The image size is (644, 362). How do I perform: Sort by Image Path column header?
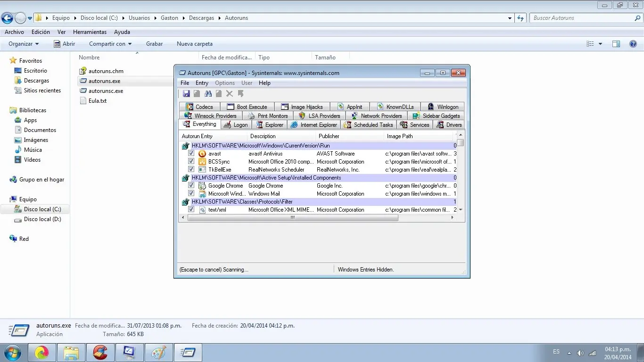pyautogui.click(x=419, y=136)
